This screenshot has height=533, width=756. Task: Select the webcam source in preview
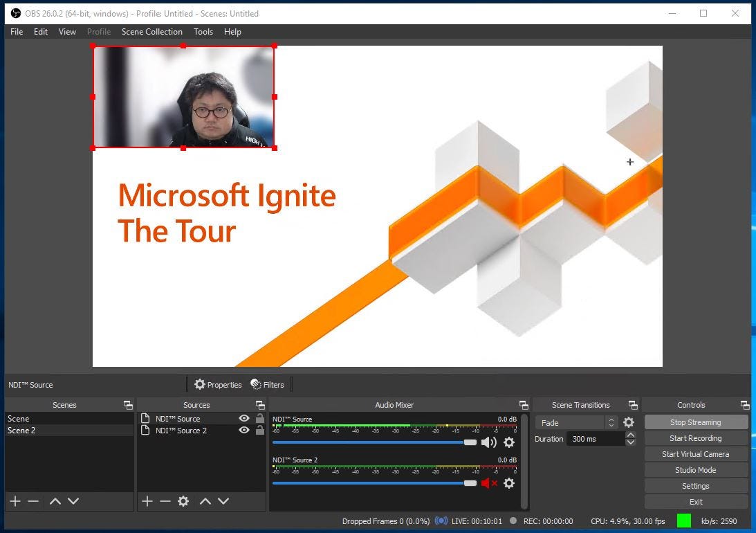(x=184, y=97)
